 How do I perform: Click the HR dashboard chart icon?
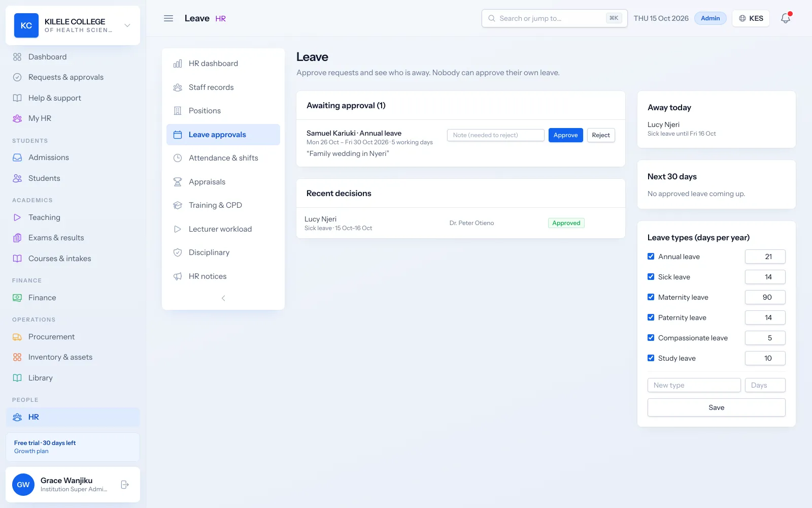pos(178,63)
